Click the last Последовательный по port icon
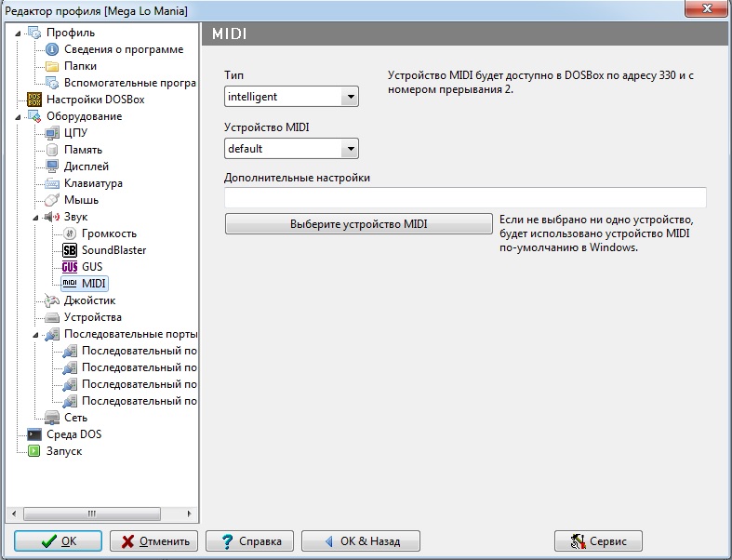732x560 pixels. point(70,401)
